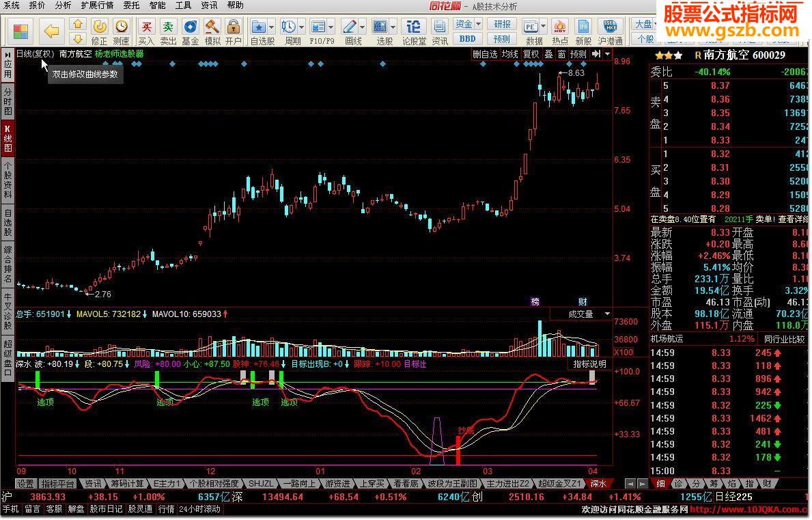Open the 资讯 news document icon
Viewport: 812px width, 520px height.
click(440, 27)
